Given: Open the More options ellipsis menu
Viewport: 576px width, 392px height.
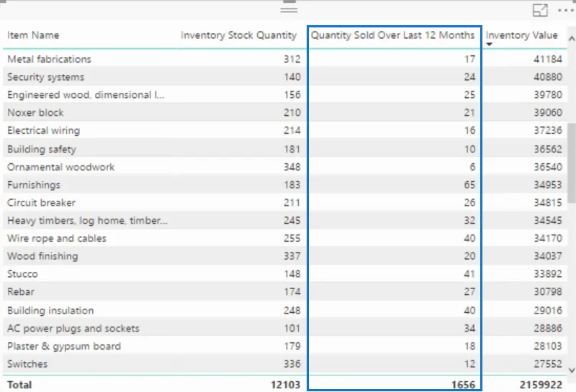Looking at the screenshot, I should coord(566,10).
